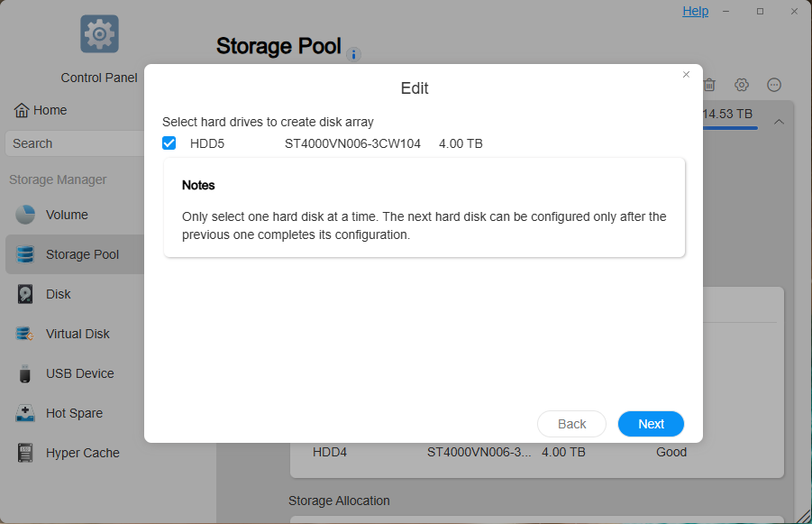812x524 pixels.
Task: Select the Volume pie icon
Action: [x=25, y=215]
